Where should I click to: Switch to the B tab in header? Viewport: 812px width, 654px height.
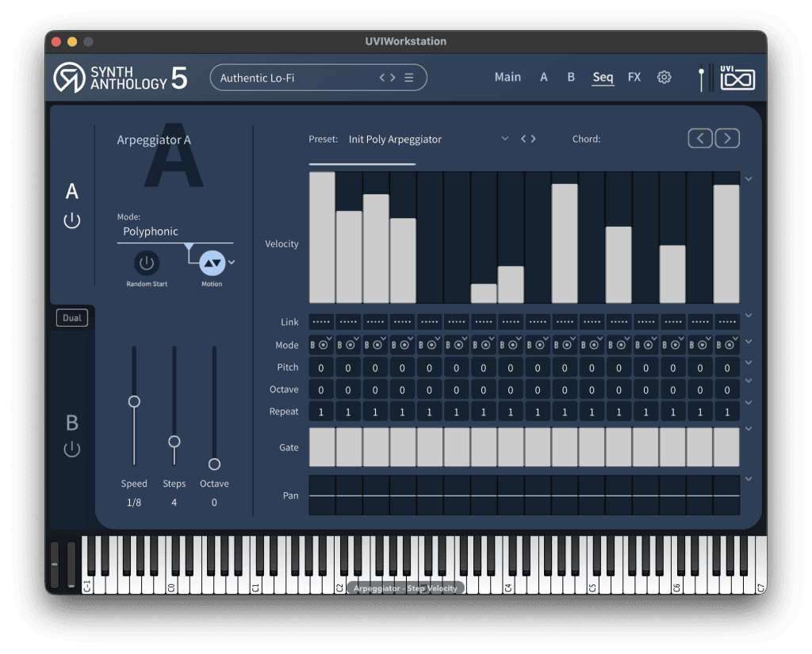click(x=571, y=77)
